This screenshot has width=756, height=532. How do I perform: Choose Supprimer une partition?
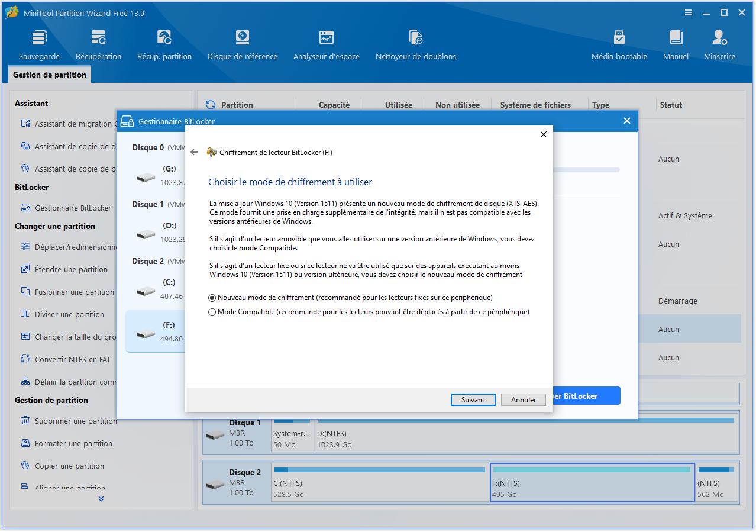coord(68,421)
